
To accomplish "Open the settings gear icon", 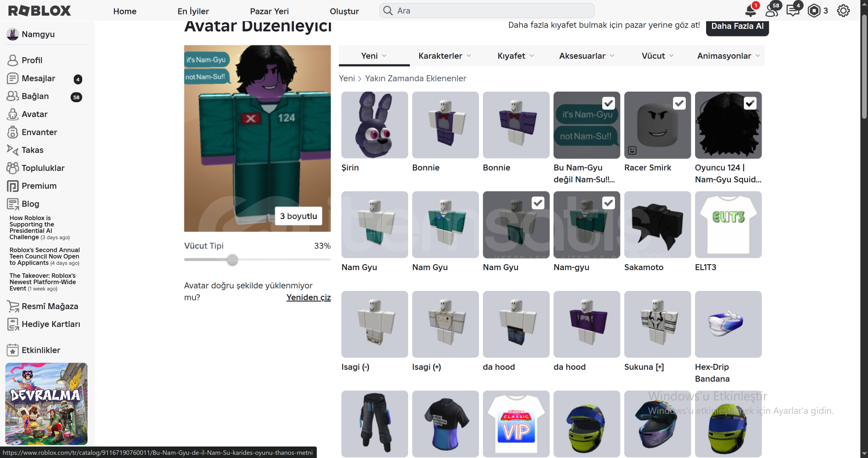I will [843, 11].
